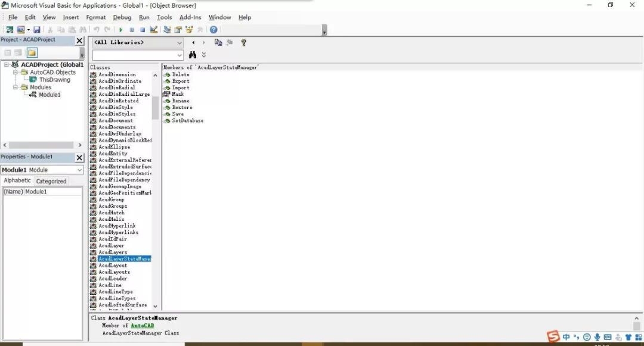Screen dimensions: 644x346
Task: Select the AcadLayout class
Action: coord(113,265)
